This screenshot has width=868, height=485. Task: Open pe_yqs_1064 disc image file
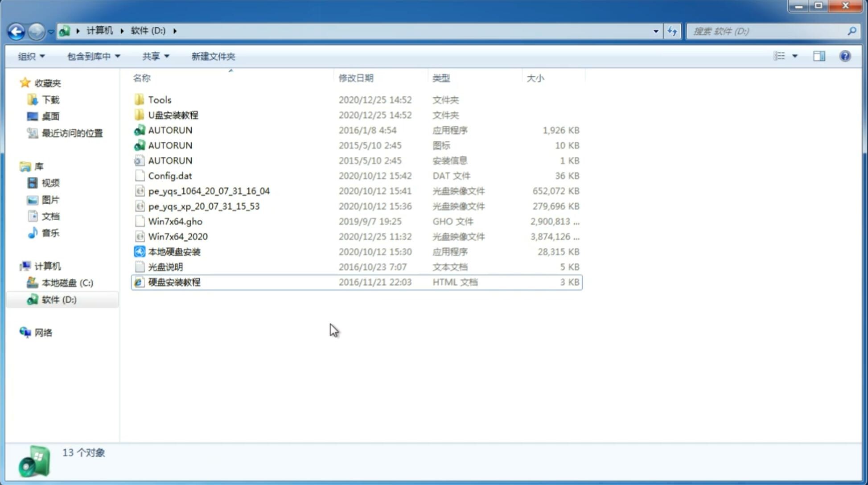coord(209,191)
